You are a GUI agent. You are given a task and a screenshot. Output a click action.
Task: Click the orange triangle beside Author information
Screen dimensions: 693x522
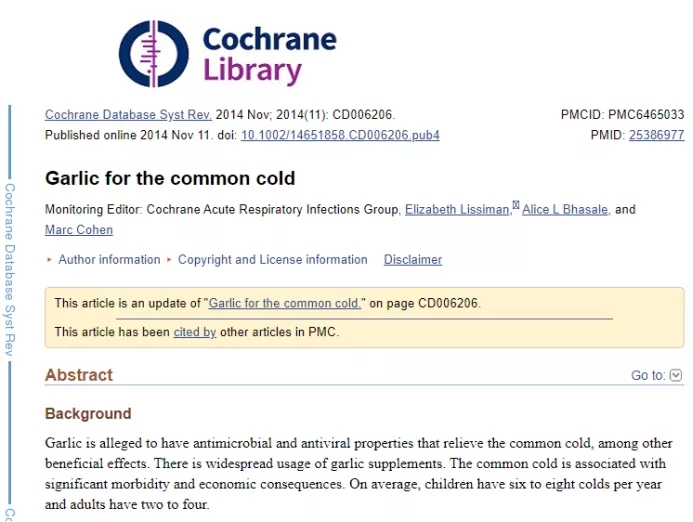(49, 259)
